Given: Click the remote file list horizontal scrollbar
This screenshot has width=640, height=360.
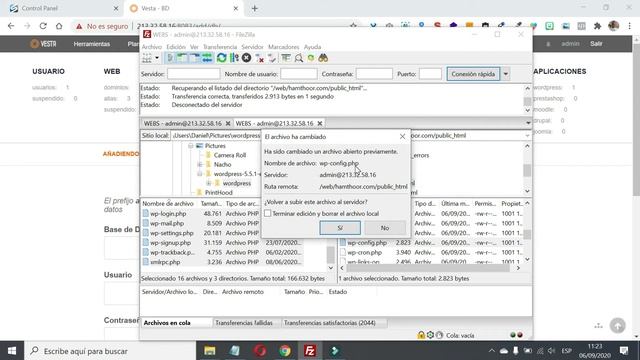Looking at the screenshot, I should (428, 268).
